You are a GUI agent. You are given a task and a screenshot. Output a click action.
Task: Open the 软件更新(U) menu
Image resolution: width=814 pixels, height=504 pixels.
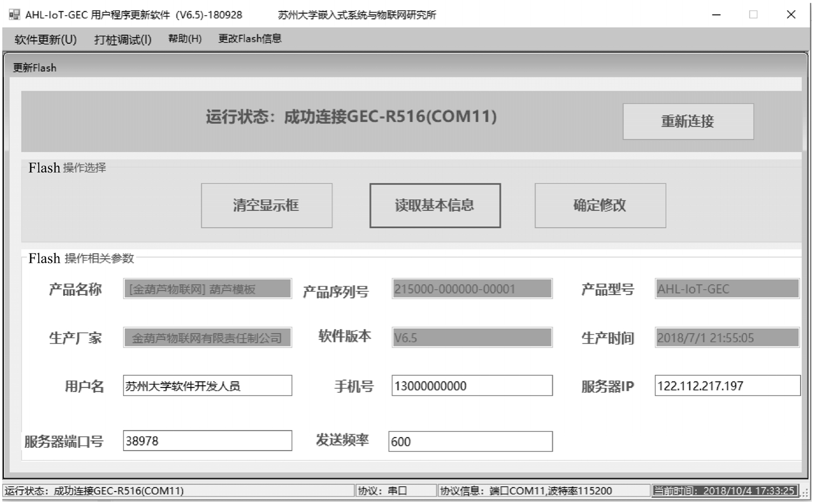[45, 39]
